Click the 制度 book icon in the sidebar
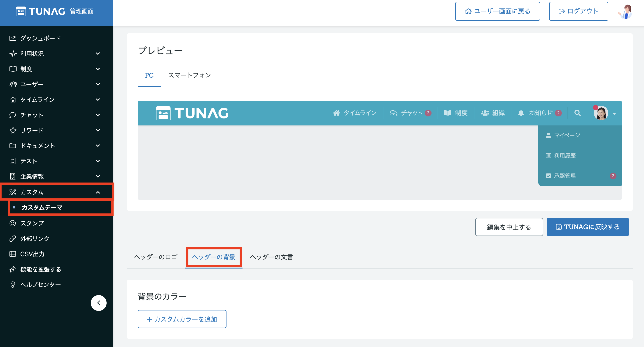The height and width of the screenshot is (347, 644). point(13,69)
